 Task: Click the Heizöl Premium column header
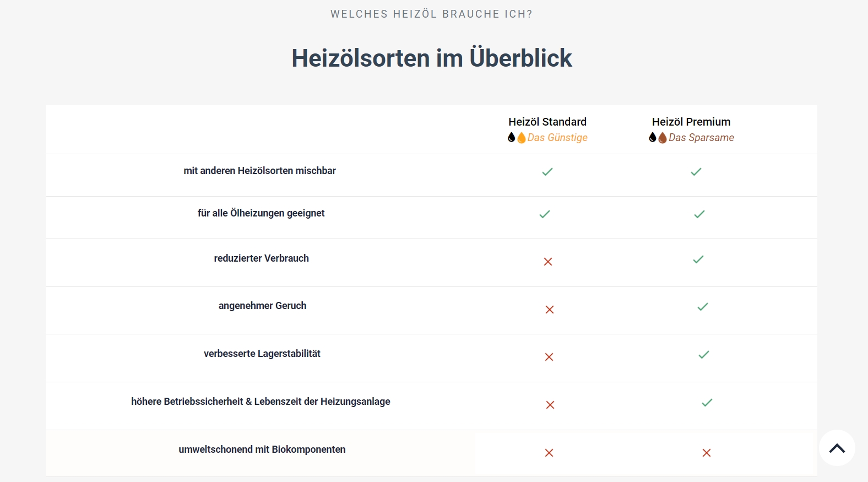point(691,122)
